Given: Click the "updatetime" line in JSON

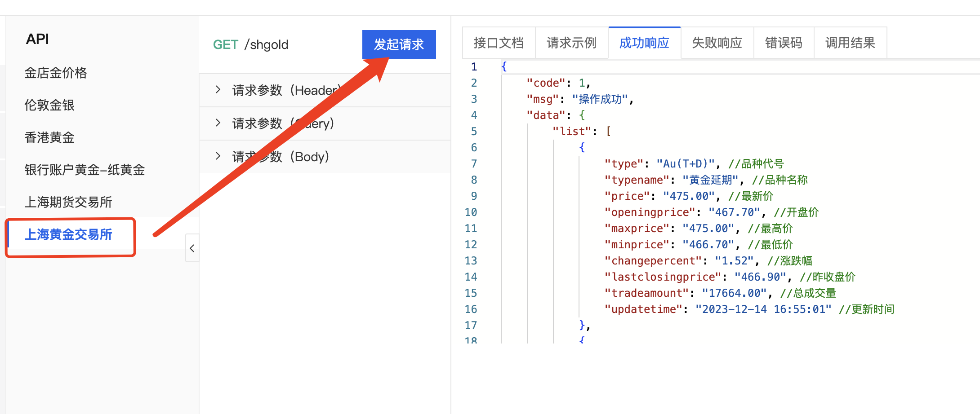Looking at the screenshot, I should (749, 309).
